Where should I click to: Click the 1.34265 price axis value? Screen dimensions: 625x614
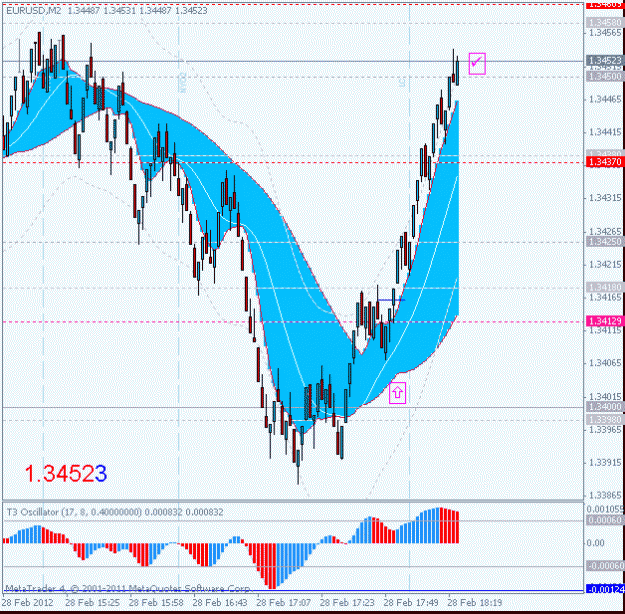[605, 231]
